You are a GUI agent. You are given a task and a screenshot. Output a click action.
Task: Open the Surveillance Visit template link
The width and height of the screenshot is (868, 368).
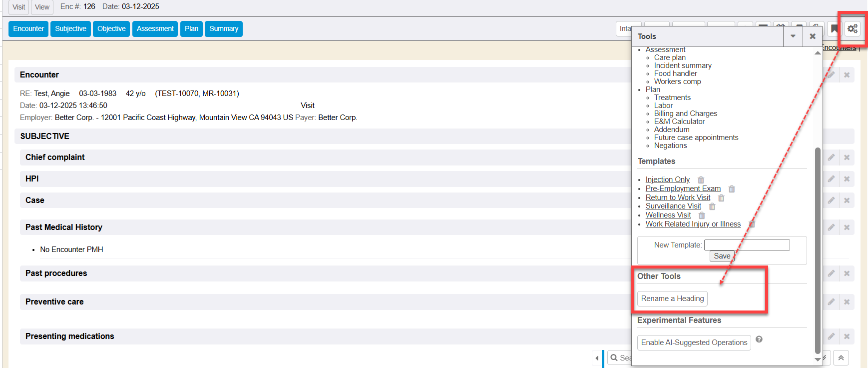coord(673,206)
